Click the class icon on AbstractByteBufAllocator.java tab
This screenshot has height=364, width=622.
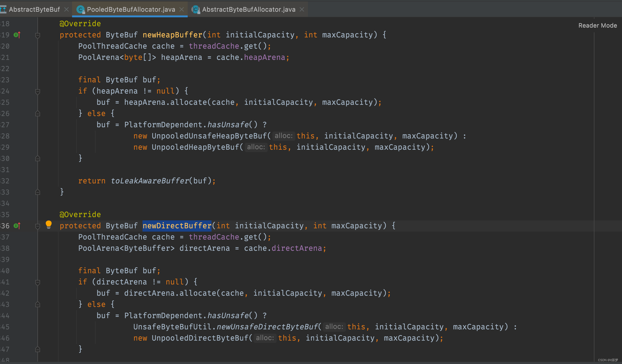(196, 10)
